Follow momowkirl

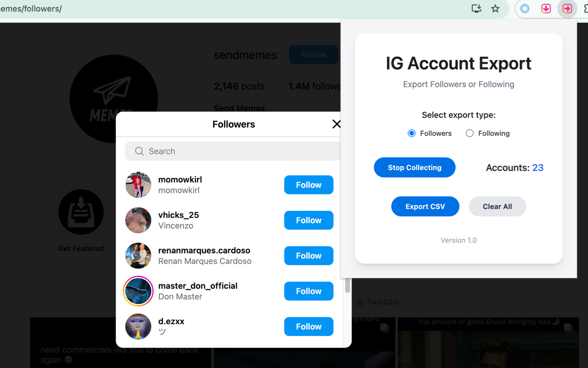tap(308, 184)
